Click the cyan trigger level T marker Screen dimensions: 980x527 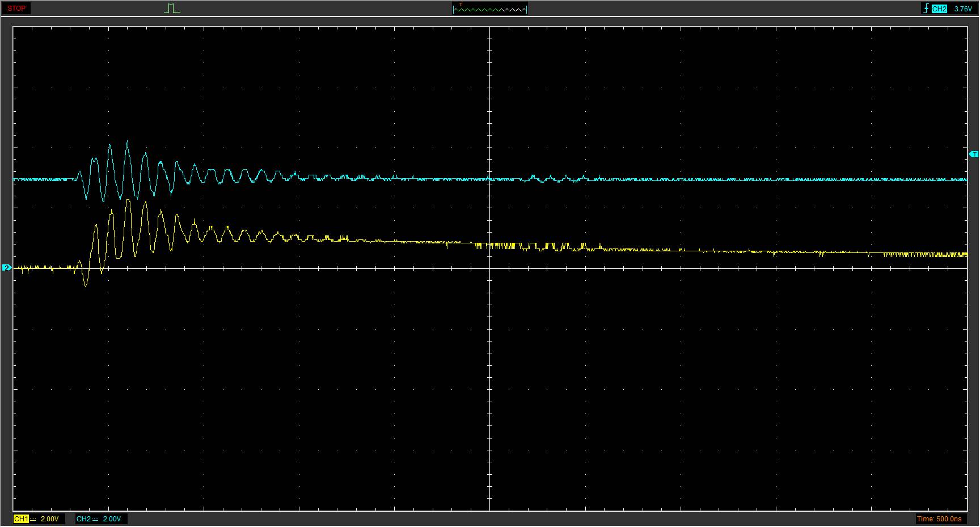[x=973, y=154]
